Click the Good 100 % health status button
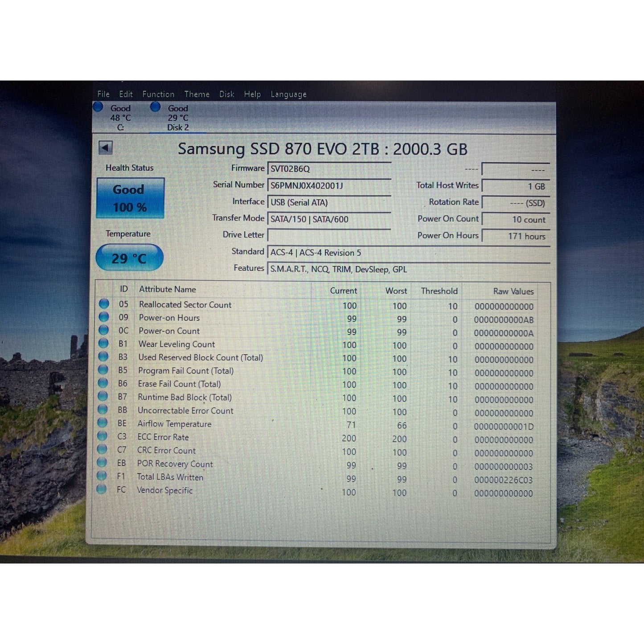Viewport: 644px width, 644px height. 130,198
